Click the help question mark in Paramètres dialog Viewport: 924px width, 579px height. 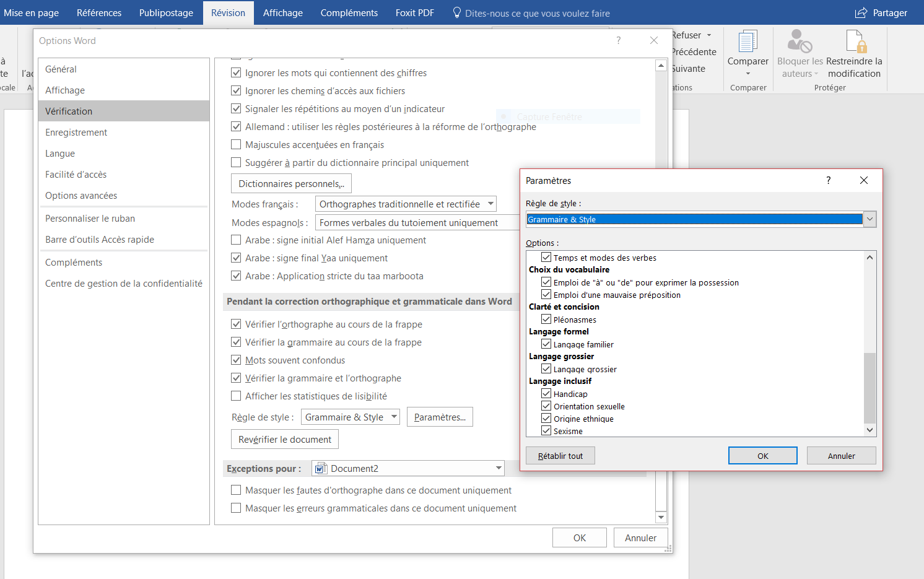[828, 180]
